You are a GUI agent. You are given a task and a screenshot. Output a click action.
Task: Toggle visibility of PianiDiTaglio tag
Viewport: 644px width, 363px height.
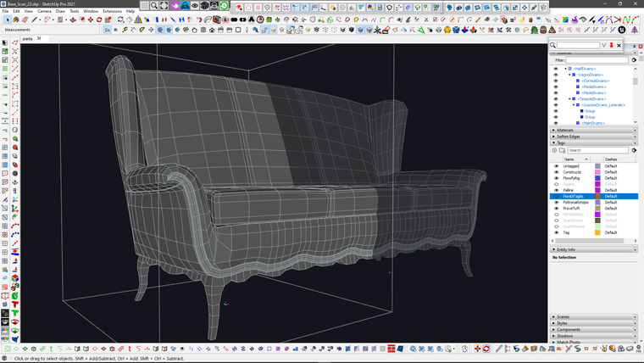point(556,196)
